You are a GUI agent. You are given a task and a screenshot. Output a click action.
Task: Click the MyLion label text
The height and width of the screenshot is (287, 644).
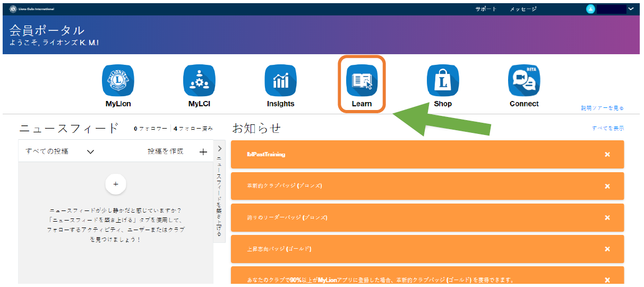click(x=118, y=104)
